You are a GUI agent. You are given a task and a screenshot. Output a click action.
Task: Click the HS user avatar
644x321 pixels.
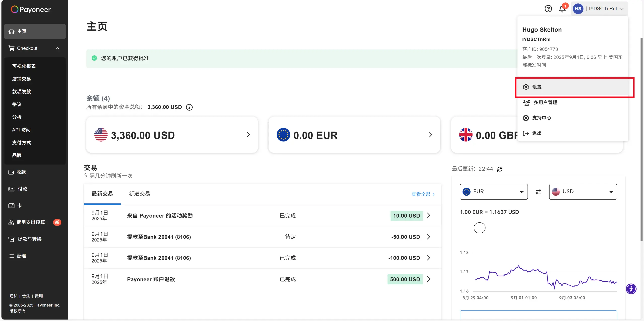pos(578,9)
